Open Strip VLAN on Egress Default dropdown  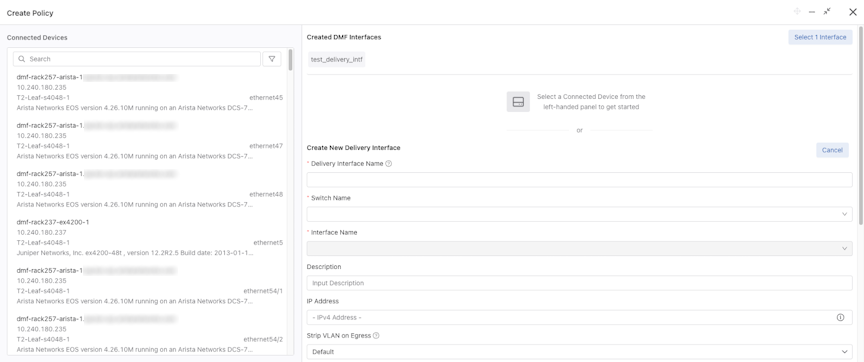(579, 352)
